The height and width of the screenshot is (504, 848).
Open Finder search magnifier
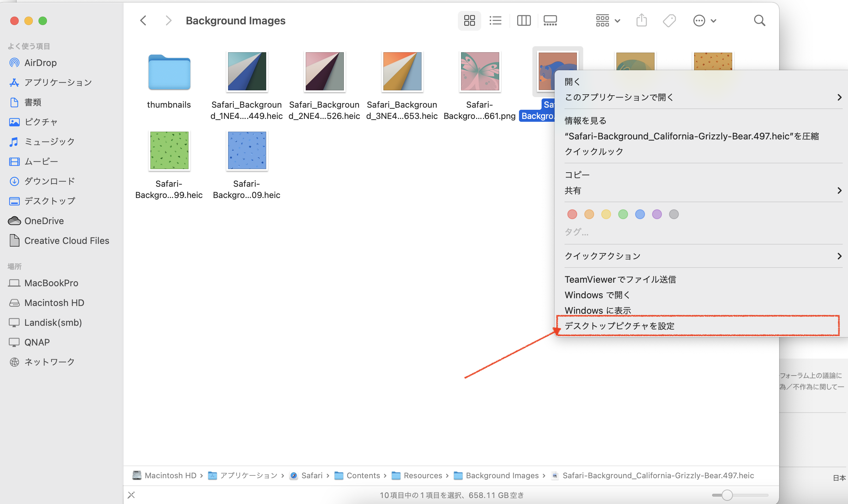(x=759, y=20)
